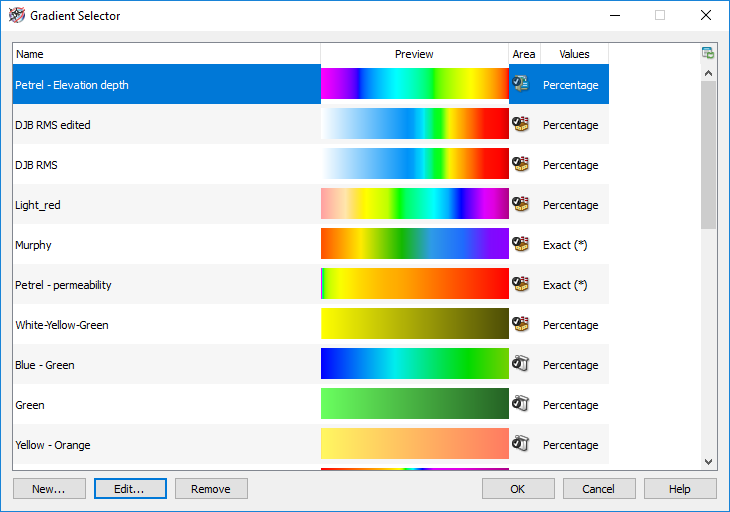Click the area icon in Murphy row
The width and height of the screenshot is (730, 512).
click(520, 245)
